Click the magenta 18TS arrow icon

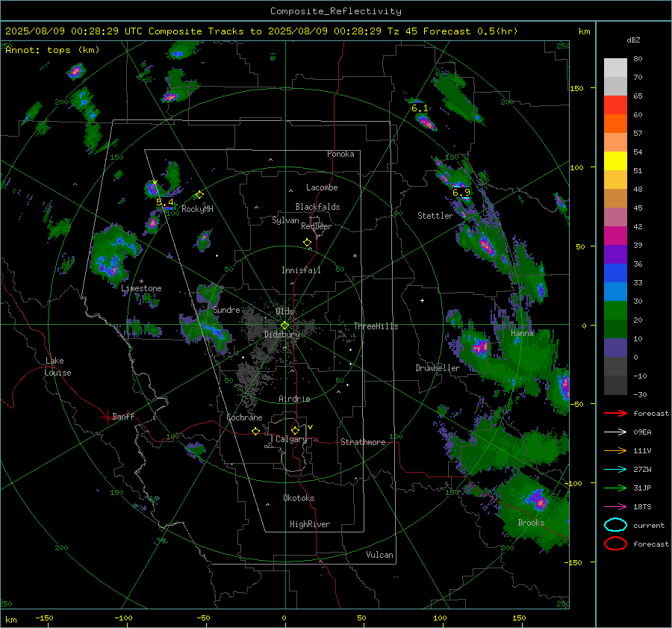pos(615,507)
